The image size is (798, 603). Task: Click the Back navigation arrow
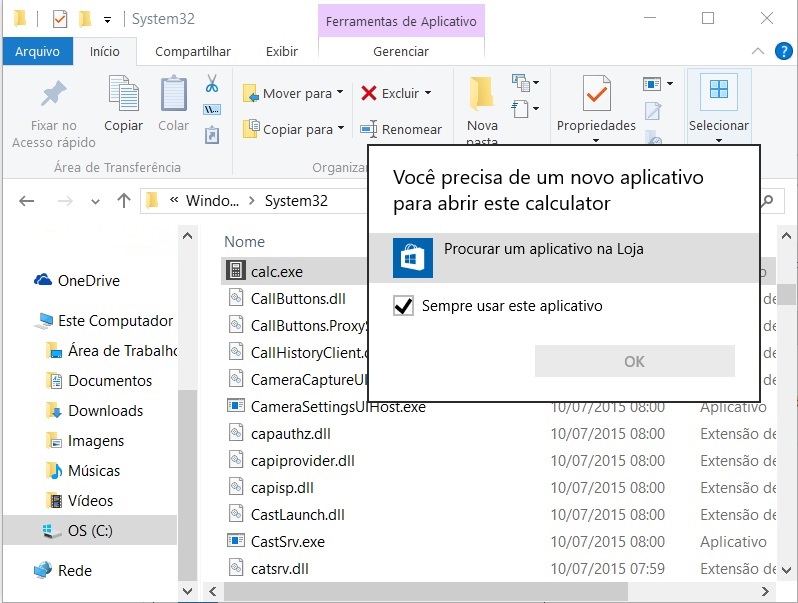tap(26, 201)
